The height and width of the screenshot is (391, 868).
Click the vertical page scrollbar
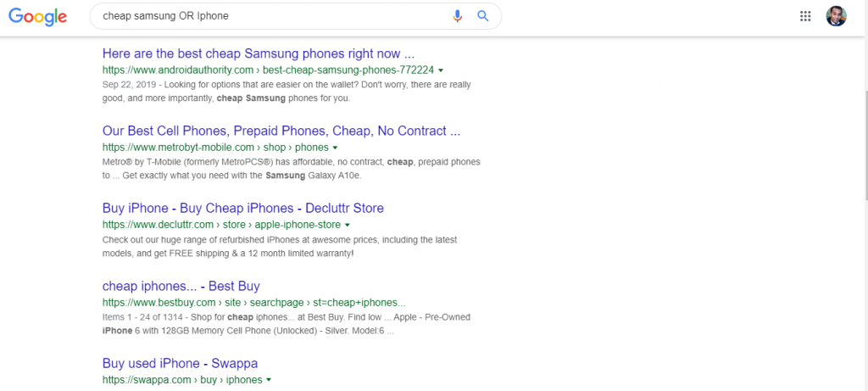(x=864, y=146)
